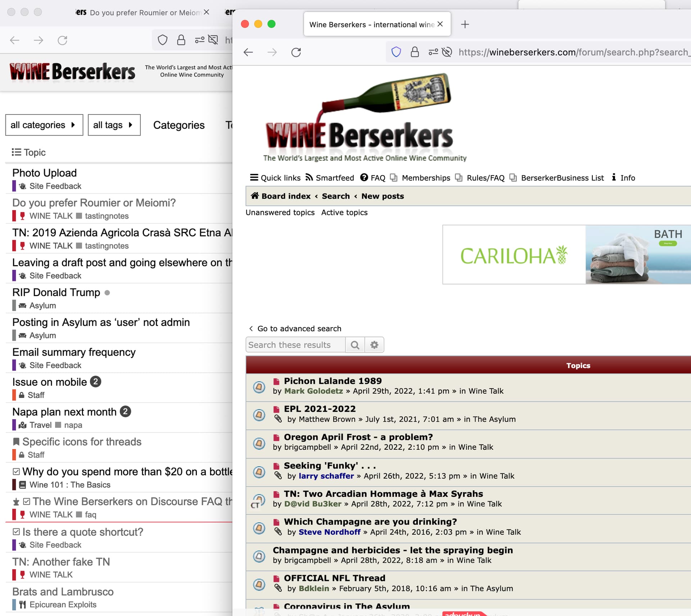Expand the all categories dropdown

coord(44,125)
